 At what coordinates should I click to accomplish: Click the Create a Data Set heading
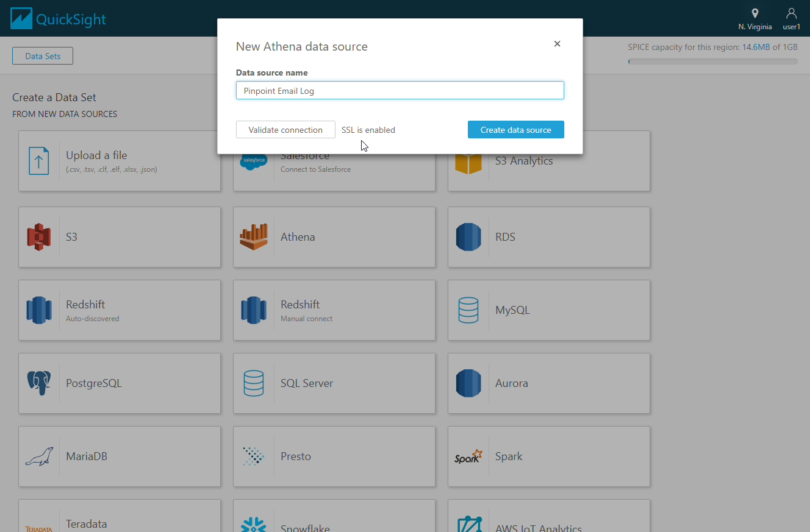(x=54, y=98)
